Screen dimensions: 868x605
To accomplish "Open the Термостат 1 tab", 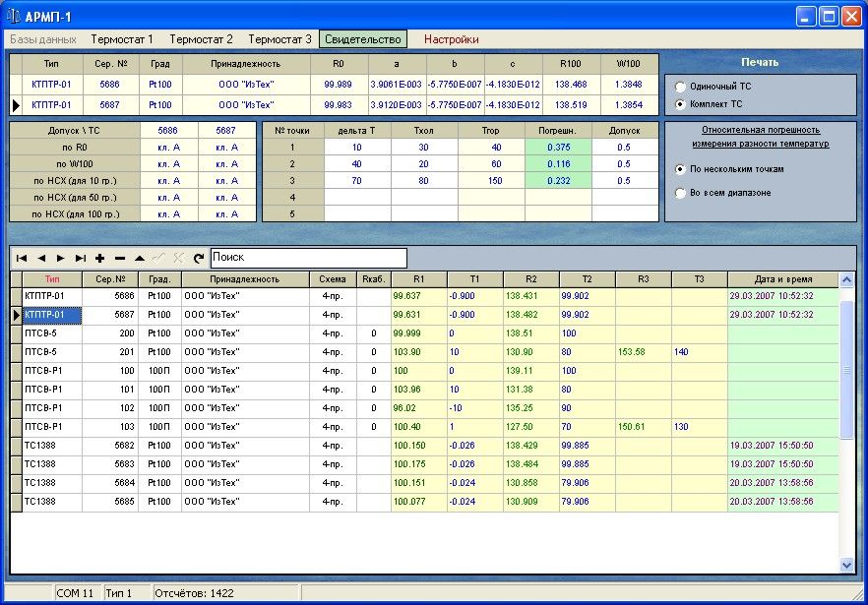I will tap(122, 39).
